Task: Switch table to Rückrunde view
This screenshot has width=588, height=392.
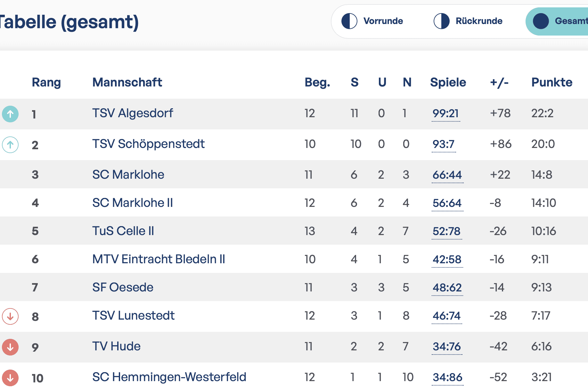Action: (479, 21)
